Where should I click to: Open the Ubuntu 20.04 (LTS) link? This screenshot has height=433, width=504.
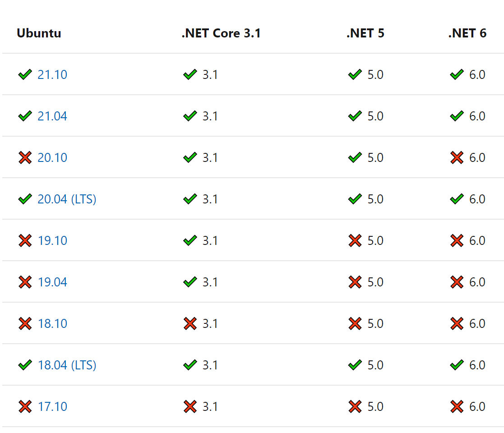click(x=67, y=199)
